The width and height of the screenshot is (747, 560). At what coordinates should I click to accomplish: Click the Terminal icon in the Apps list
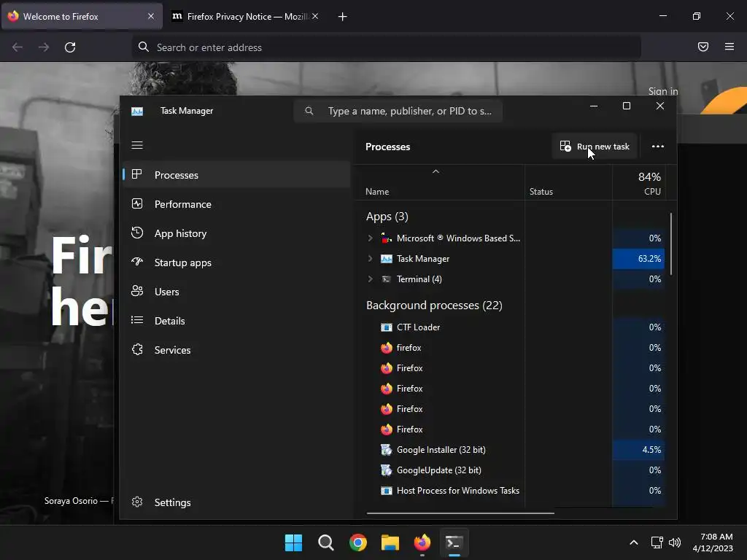tap(387, 279)
